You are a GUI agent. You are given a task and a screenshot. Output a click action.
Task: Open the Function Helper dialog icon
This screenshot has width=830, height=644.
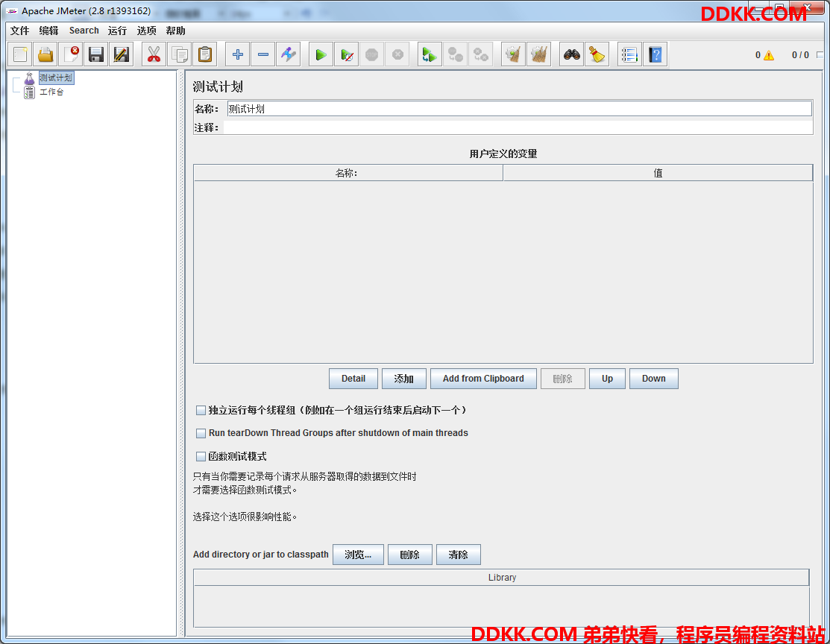[x=630, y=54]
